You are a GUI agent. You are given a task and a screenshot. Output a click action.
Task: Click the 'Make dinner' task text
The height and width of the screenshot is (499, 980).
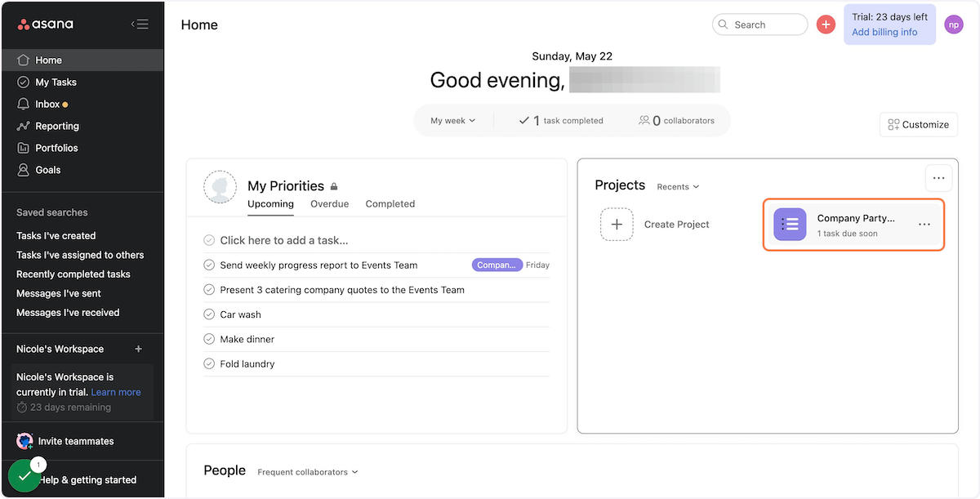click(x=247, y=339)
